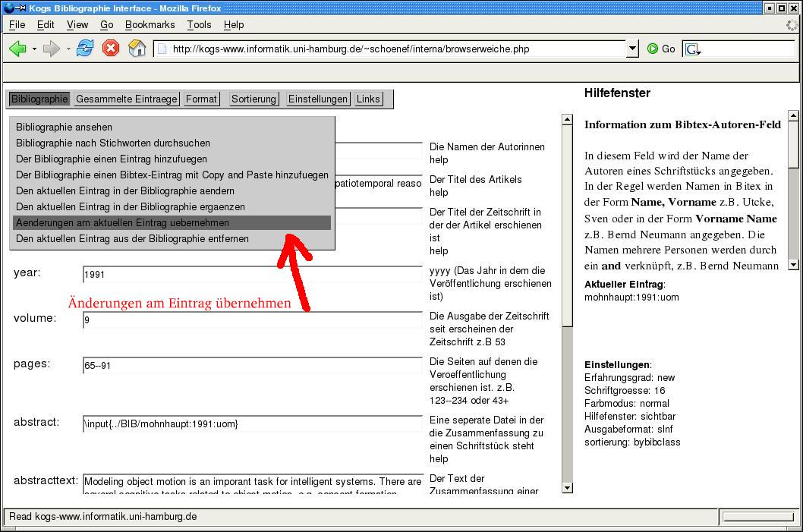
Task: Click 'Aenderungen am aktuellen Eintrag uebernehmen'
Action: [172, 222]
